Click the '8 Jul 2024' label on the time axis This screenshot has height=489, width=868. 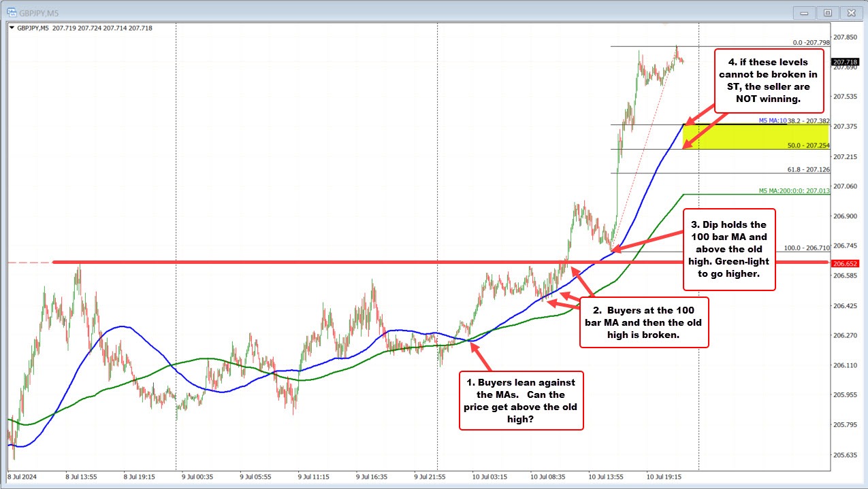[20, 477]
